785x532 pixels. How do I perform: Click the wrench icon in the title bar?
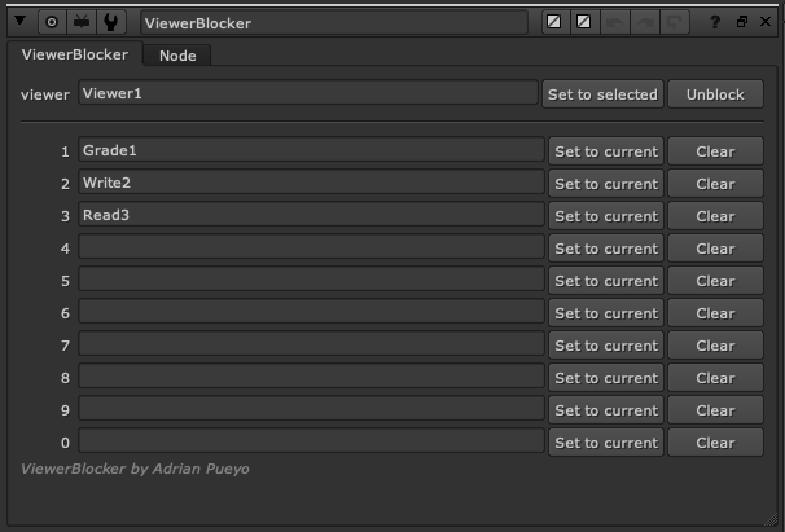(x=110, y=21)
